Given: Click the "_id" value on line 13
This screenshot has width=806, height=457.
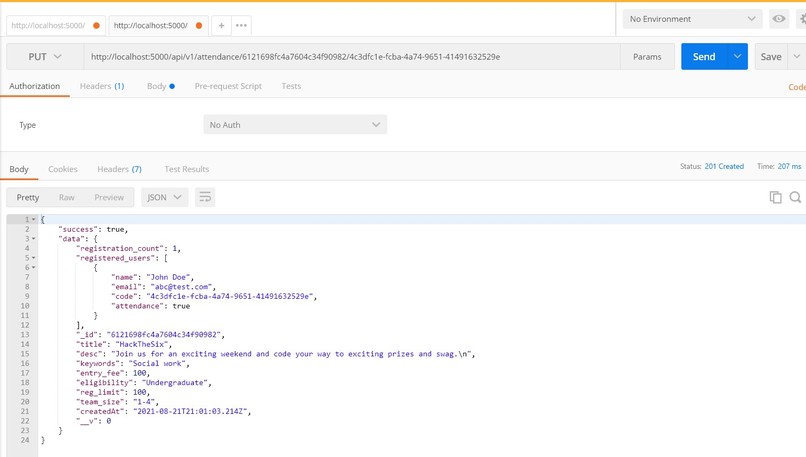Looking at the screenshot, I should pos(164,335).
